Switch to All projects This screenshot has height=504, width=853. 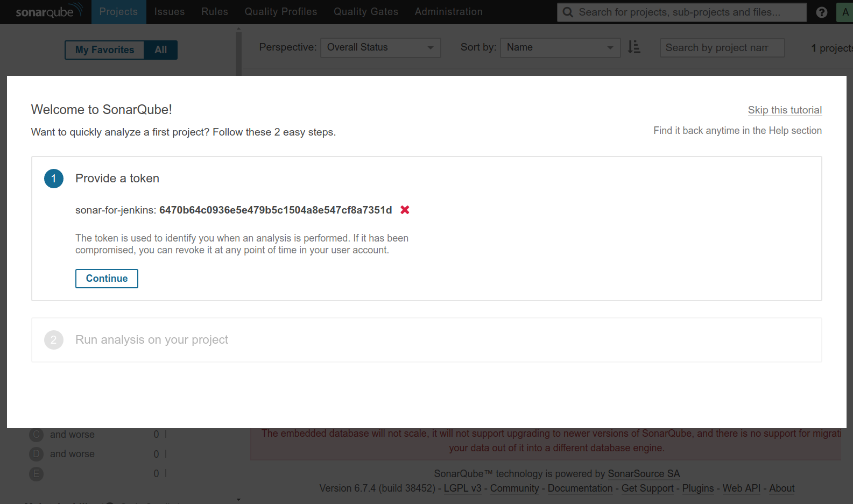pos(161,50)
